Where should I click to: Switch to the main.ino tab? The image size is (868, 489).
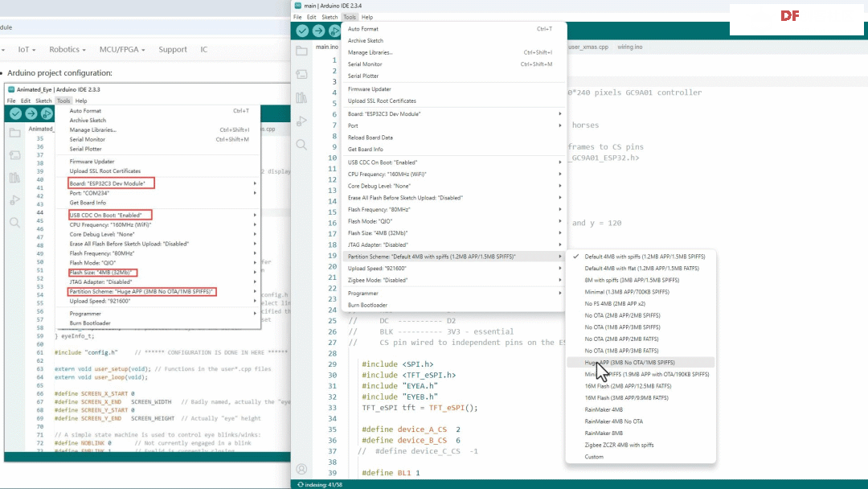tap(327, 47)
